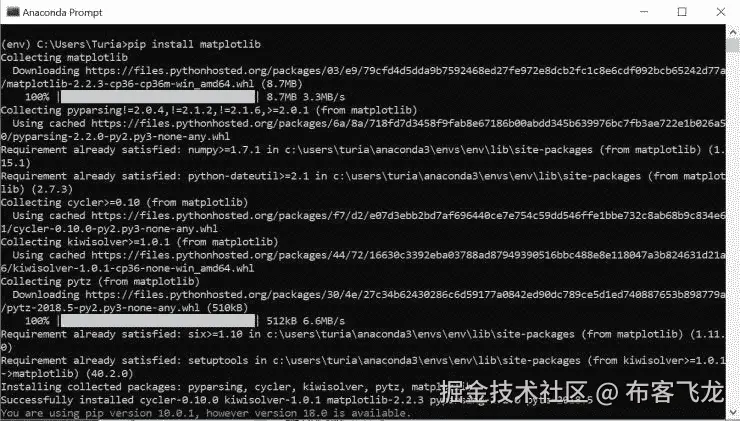Click the cycler cached pythonhosted URL
The height and width of the screenshot is (421, 740).
point(408,216)
